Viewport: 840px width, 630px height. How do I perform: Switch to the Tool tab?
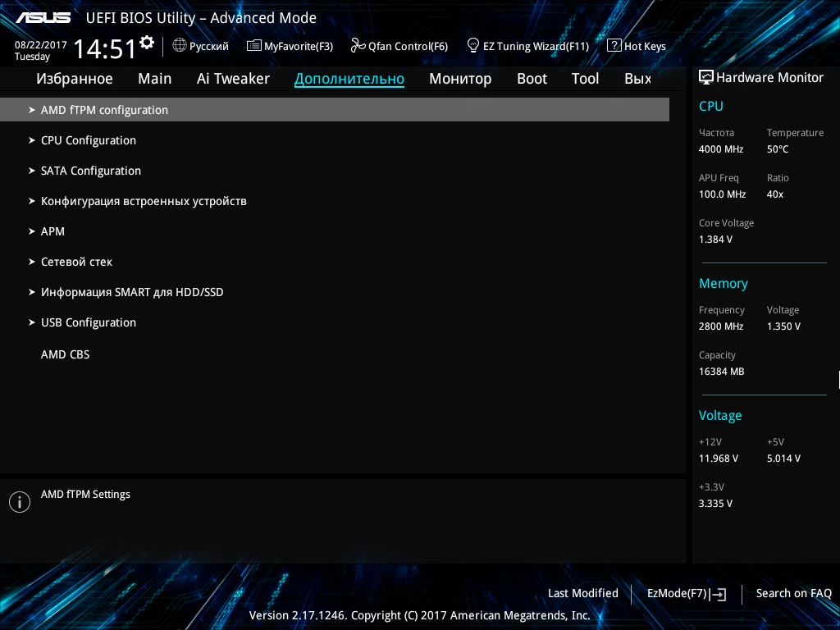[x=585, y=79]
